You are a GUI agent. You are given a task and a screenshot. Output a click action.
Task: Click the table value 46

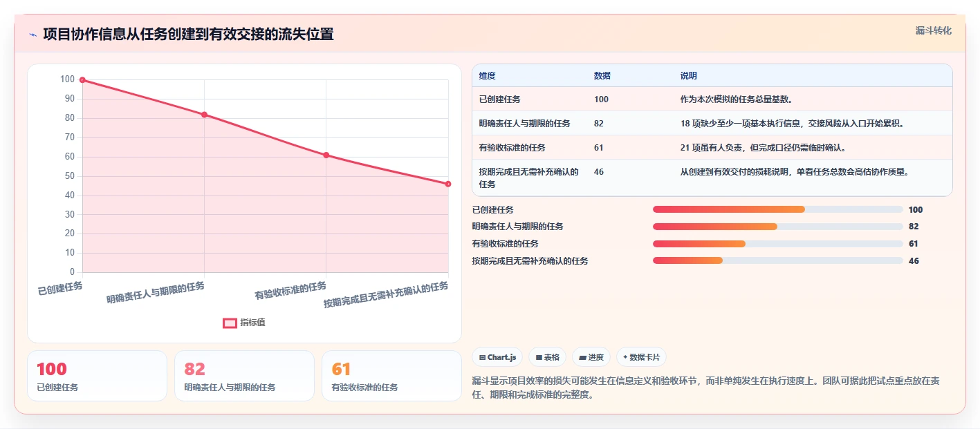(x=598, y=172)
